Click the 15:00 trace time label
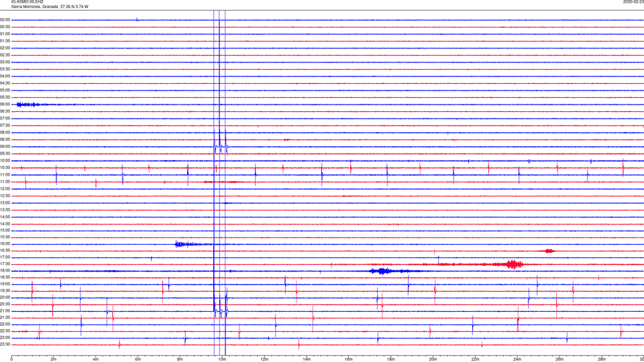 [x=5, y=231]
